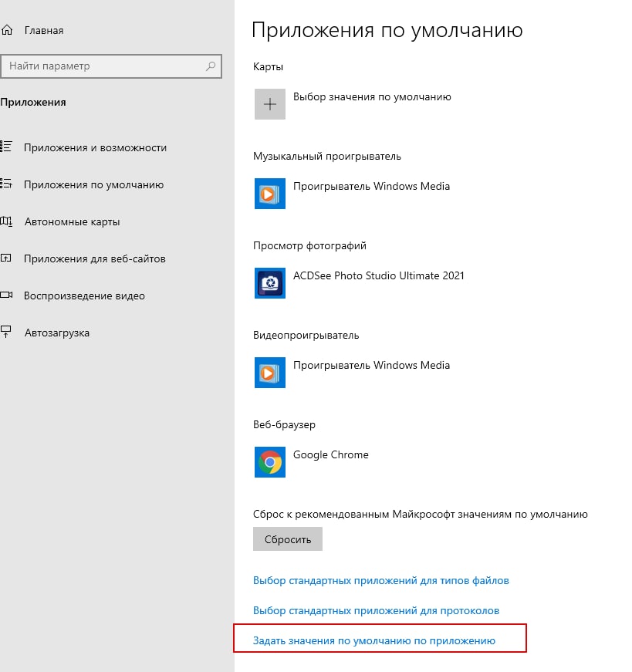Open Приложения для веб-сайтов section
The height and width of the screenshot is (672, 632).
click(x=95, y=259)
